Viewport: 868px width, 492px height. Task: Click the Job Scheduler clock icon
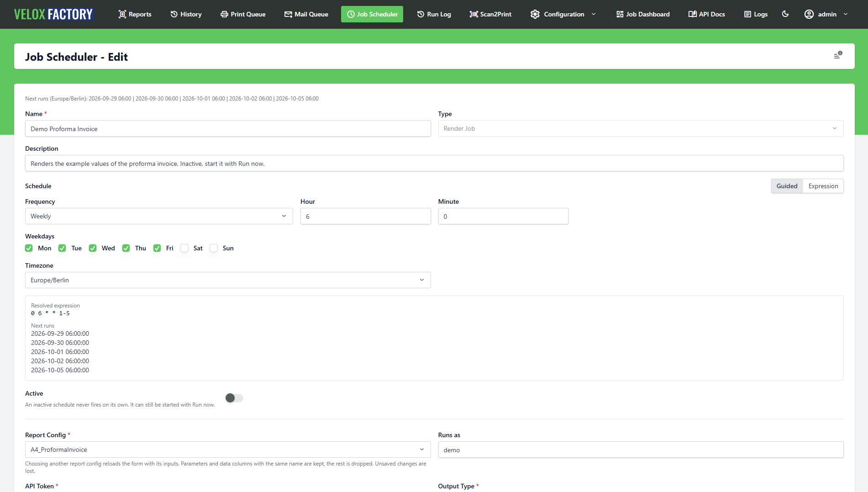coord(351,14)
